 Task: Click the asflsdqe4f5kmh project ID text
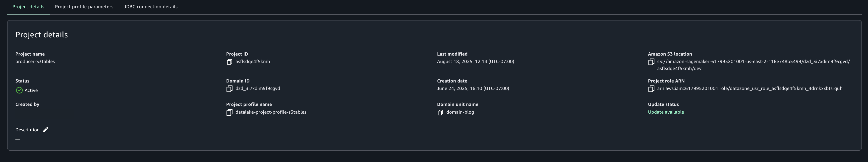[252, 61]
